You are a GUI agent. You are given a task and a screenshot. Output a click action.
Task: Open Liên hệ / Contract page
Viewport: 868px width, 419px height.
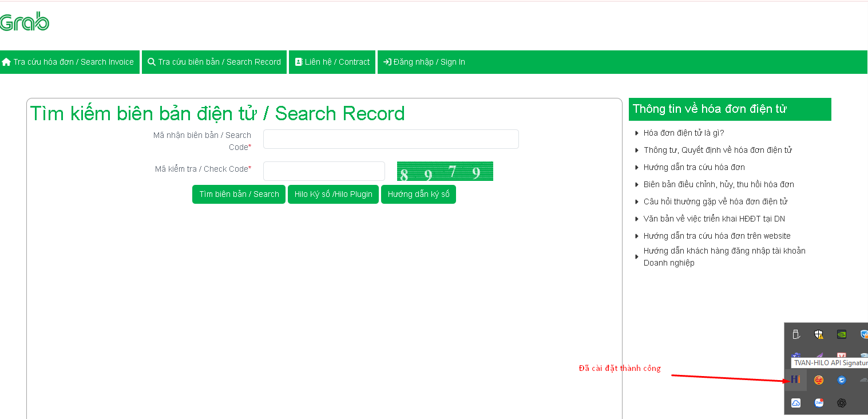(332, 62)
